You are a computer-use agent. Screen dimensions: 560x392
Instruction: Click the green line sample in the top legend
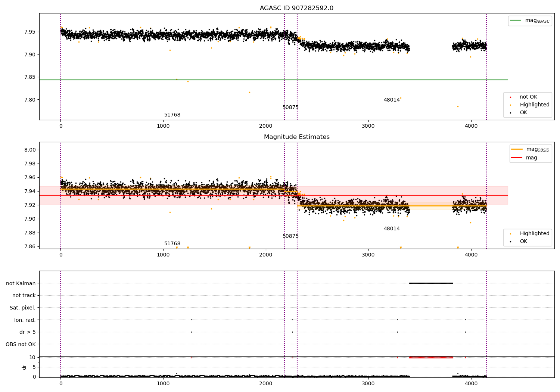point(516,21)
